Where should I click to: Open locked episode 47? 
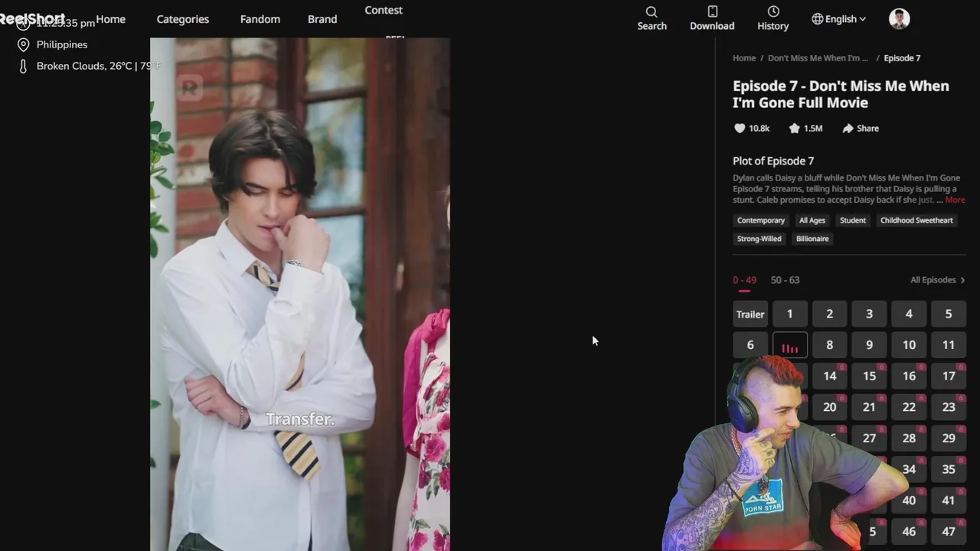[x=948, y=531]
